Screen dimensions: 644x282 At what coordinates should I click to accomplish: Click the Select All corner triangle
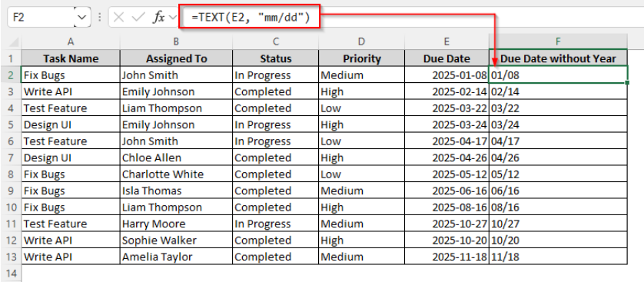[14, 42]
